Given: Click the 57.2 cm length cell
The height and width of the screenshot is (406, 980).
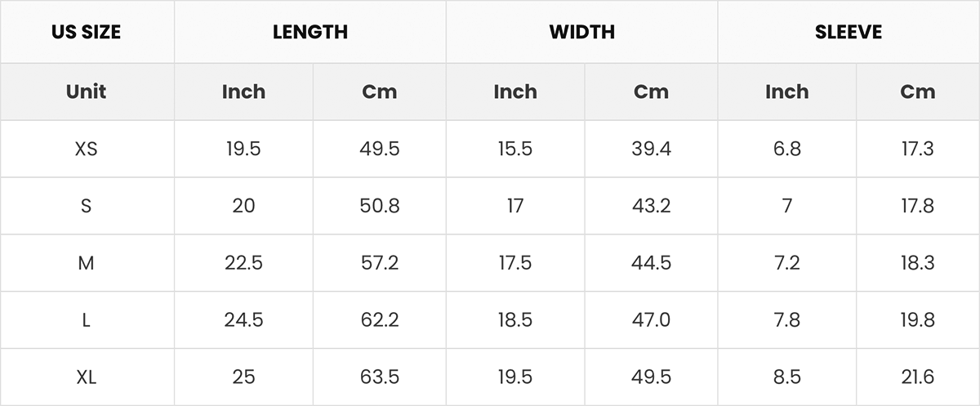Looking at the screenshot, I should [380, 263].
